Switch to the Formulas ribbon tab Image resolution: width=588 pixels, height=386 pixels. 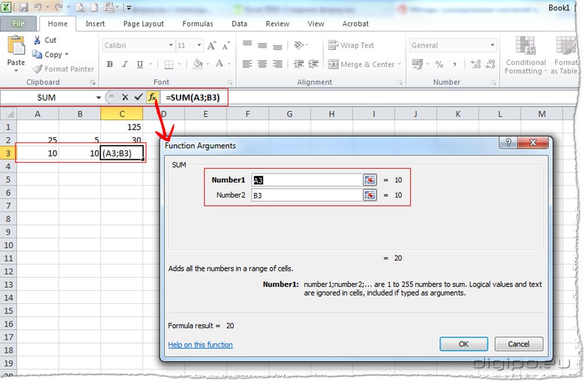tap(198, 24)
